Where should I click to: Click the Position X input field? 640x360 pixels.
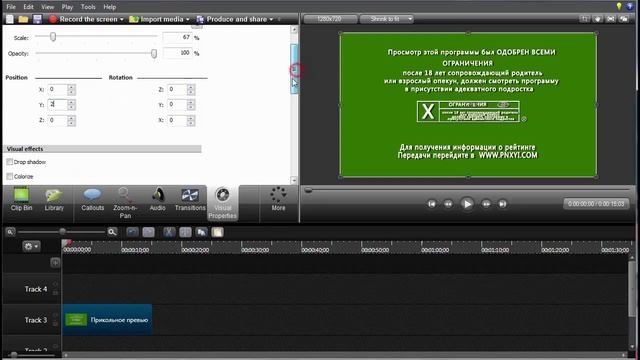coord(57,89)
